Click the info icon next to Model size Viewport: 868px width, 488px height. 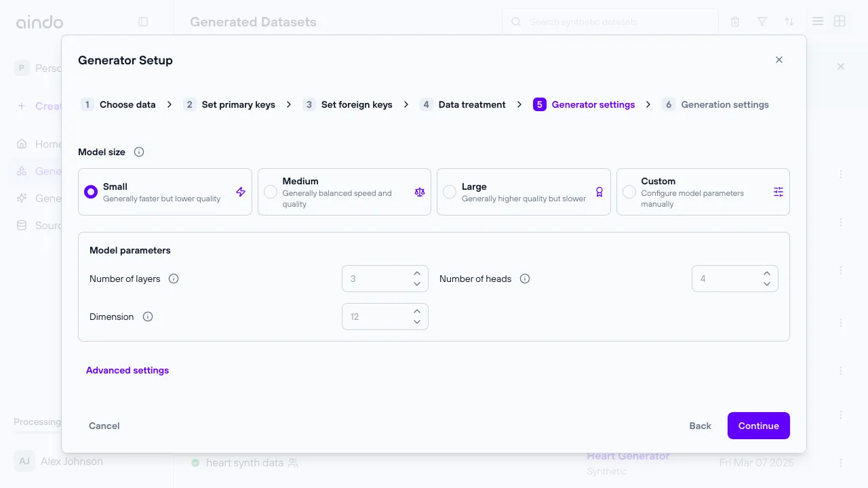point(139,152)
